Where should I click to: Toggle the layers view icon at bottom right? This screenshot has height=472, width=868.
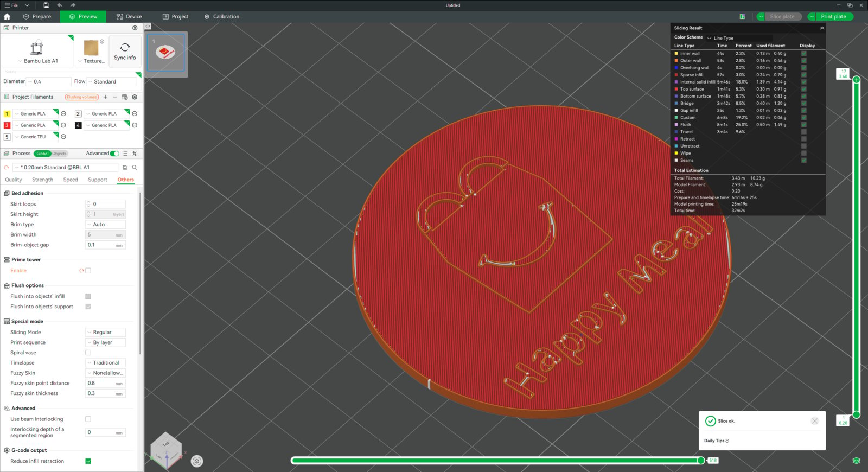(856, 461)
